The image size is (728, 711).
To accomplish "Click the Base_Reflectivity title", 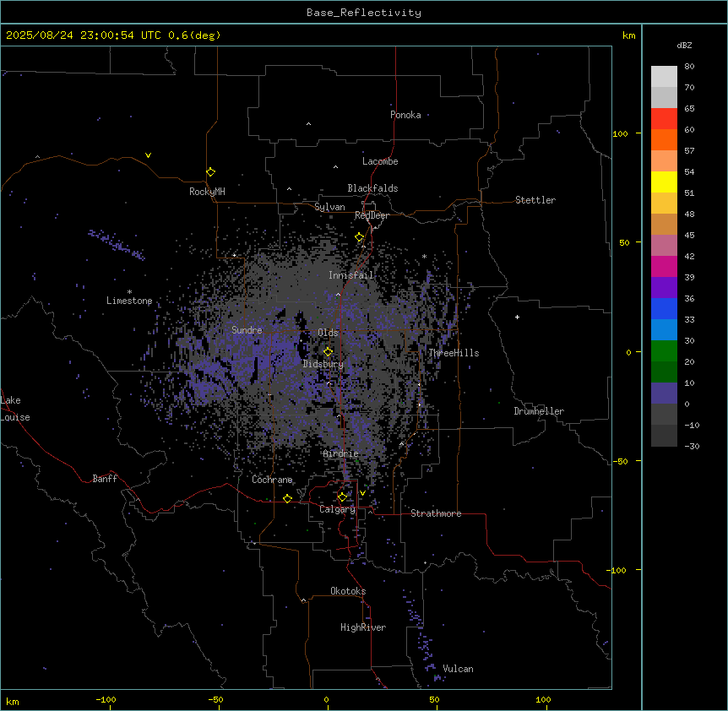I will [x=364, y=13].
